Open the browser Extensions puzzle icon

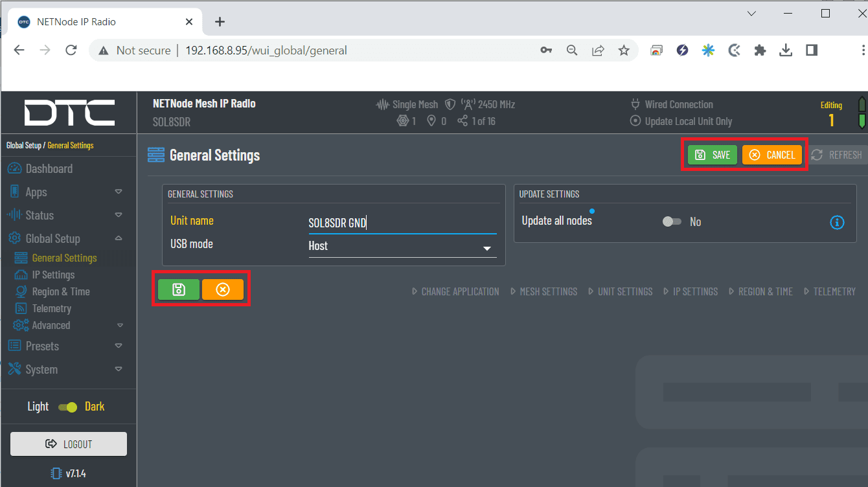coord(760,51)
